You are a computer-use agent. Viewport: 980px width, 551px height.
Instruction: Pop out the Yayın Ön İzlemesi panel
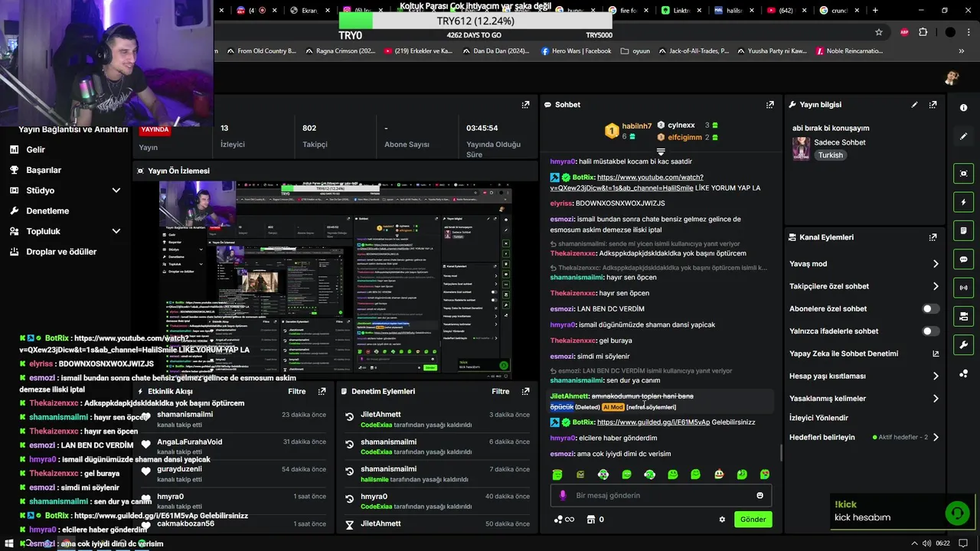click(x=525, y=171)
